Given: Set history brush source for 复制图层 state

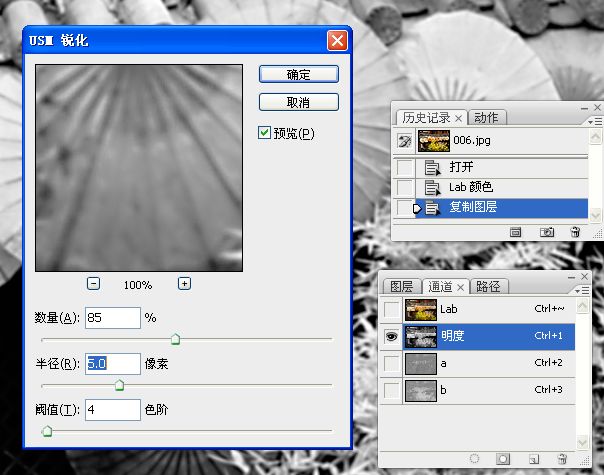Looking at the screenshot, I should pyautogui.click(x=404, y=208).
